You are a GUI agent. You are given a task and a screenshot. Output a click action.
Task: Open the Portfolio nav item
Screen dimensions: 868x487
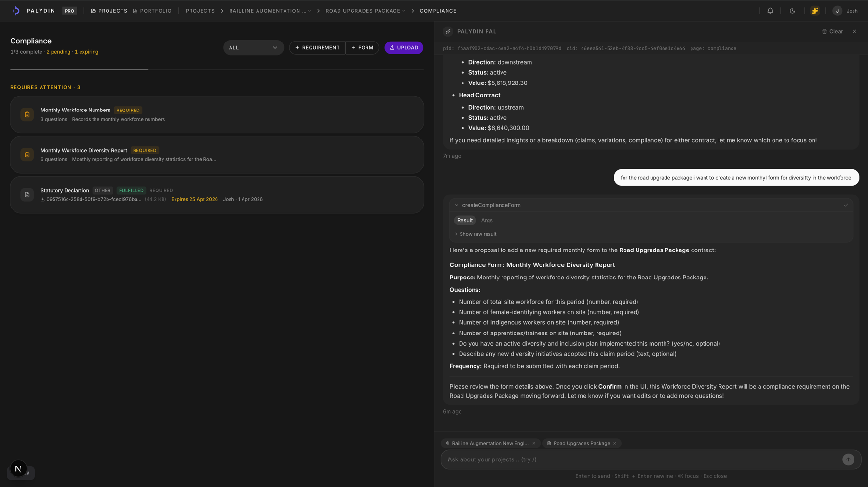tap(152, 11)
